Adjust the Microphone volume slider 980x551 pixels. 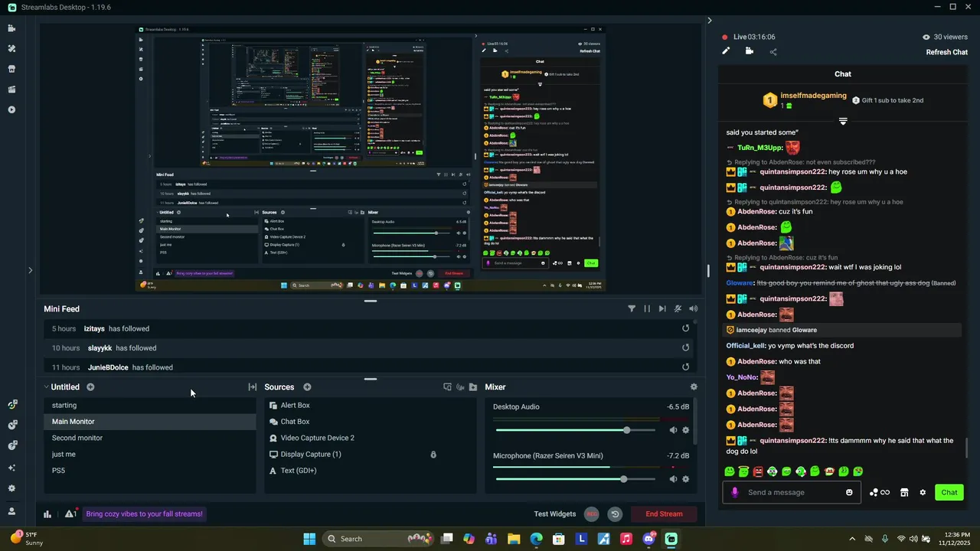tap(575, 479)
